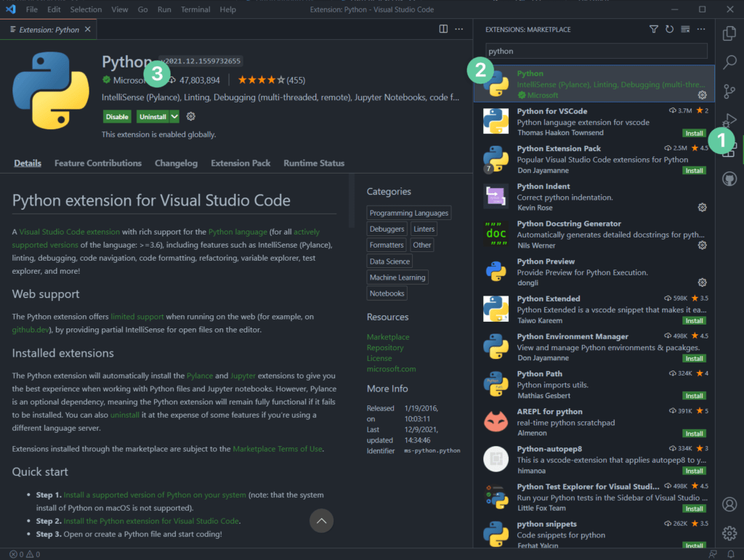Viewport: 744px width, 560px height.
Task: Open manage gear for Python Preview
Action: (x=703, y=283)
